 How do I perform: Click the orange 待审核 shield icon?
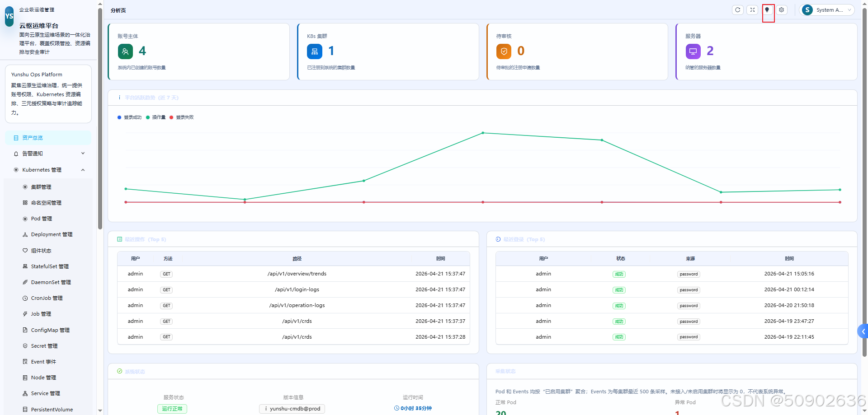point(504,51)
